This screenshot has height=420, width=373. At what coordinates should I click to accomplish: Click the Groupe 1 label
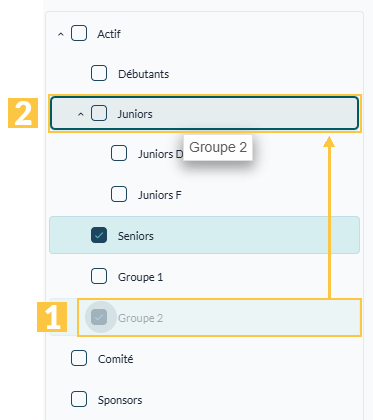pos(141,277)
